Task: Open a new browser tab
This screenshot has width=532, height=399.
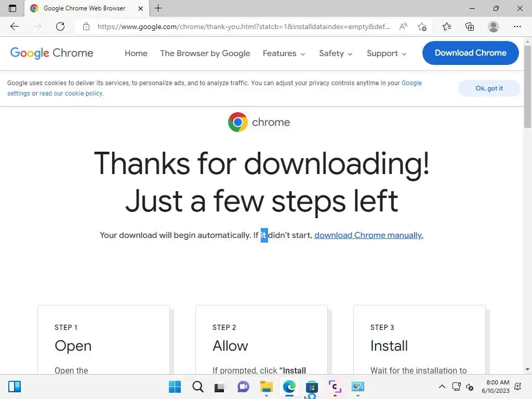Action: coord(158,8)
